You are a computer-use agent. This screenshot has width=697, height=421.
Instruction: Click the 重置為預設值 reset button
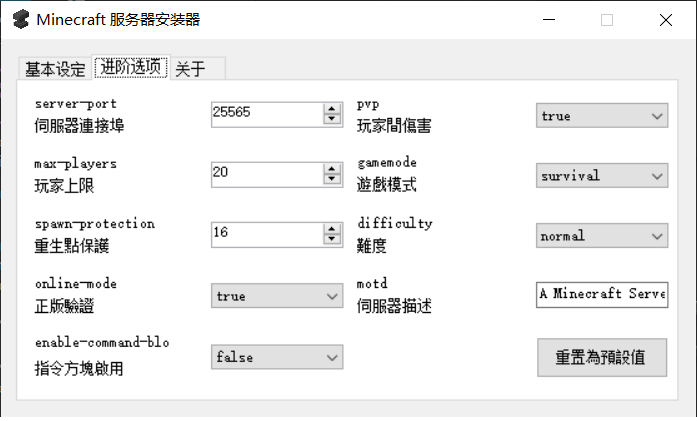(x=602, y=357)
